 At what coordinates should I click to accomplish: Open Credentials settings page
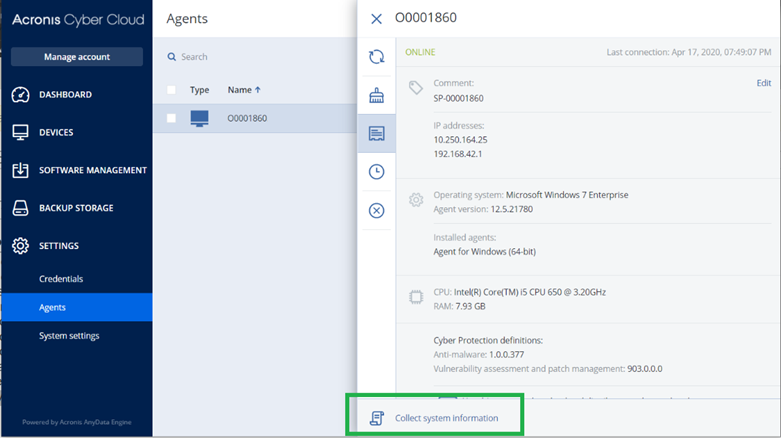[61, 279]
